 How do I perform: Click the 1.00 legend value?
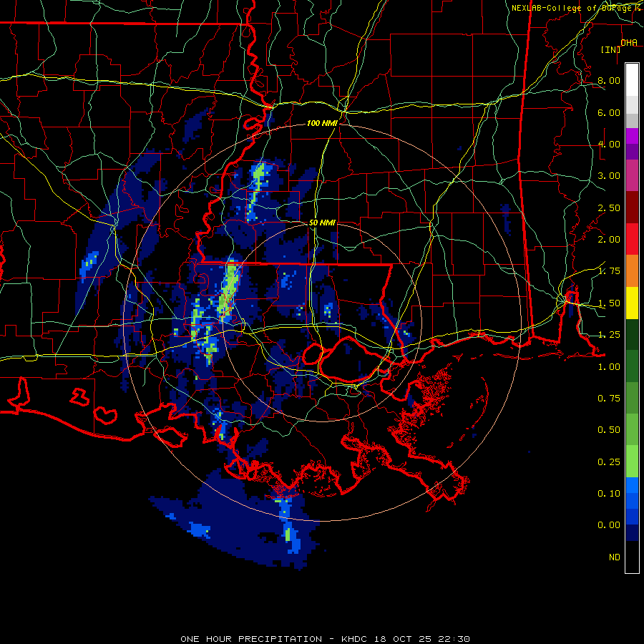pyautogui.click(x=609, y=367)
